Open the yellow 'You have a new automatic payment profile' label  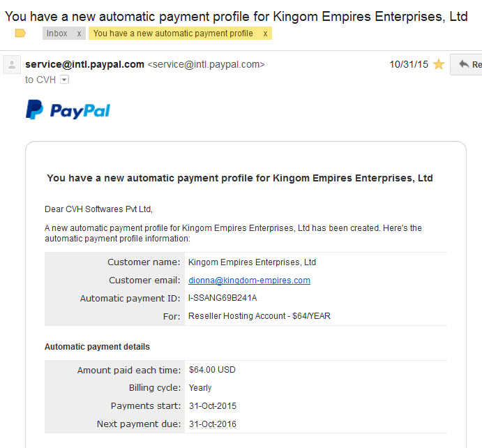click(x=173, y=33)
